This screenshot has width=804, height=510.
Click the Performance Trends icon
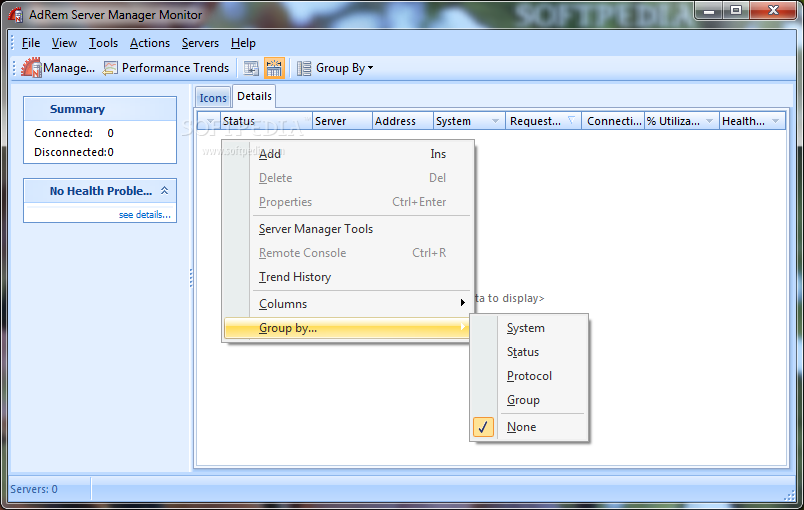(110, 68)
